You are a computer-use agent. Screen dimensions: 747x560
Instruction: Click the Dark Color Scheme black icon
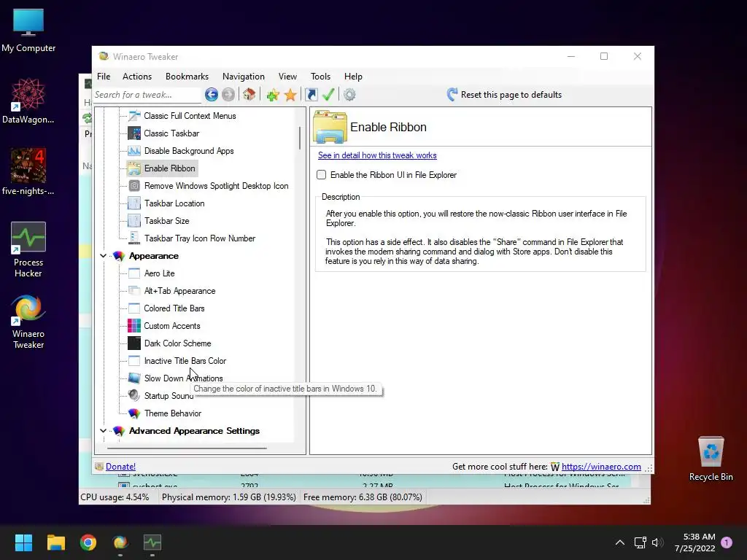(x=134, y=343)
